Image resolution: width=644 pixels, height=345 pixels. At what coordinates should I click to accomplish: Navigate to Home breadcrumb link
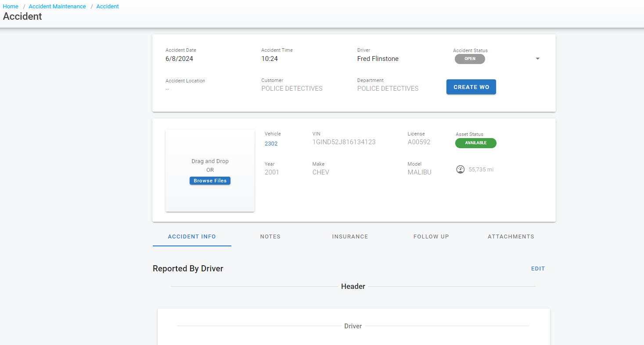click(11, 7)
